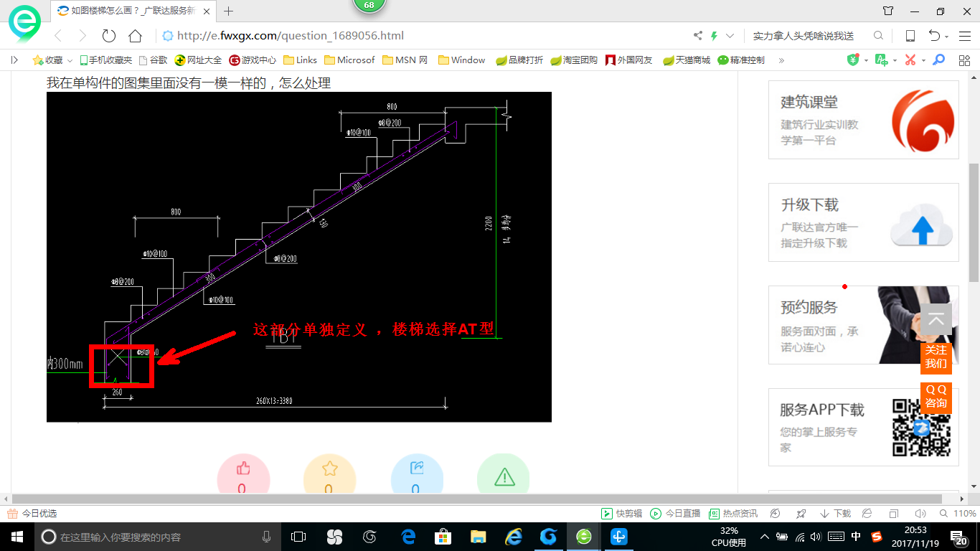Open 快剪辑 in the status bar
The width and height of the screenshot is (980, 551).
tap(621, 514)
